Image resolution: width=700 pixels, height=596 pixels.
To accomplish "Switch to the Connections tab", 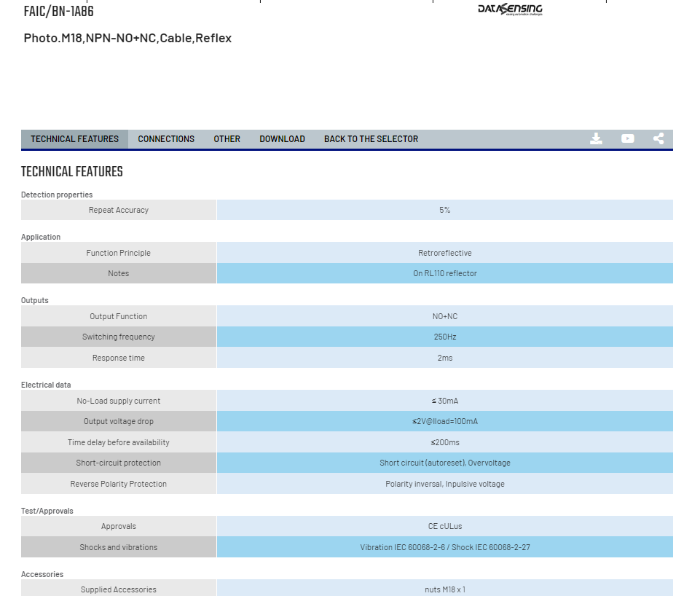I will click(x=166, y=139).
